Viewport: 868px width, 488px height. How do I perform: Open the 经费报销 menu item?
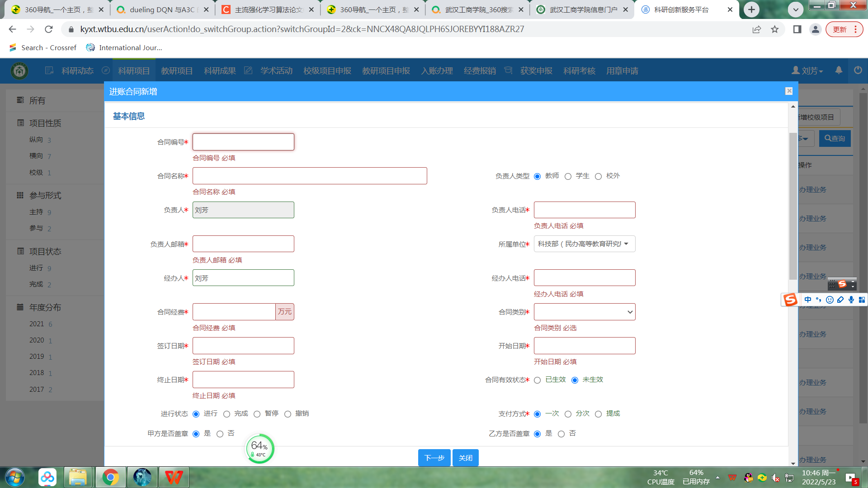(480, 71)
